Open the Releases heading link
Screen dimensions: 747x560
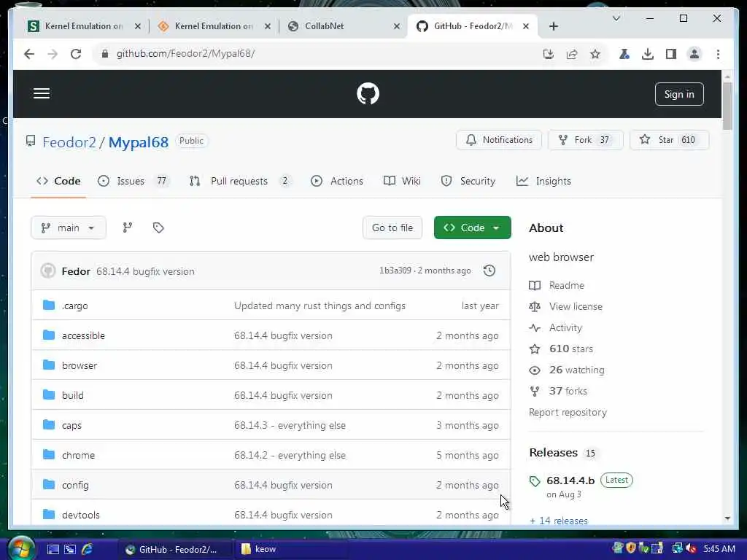[553, 452]
